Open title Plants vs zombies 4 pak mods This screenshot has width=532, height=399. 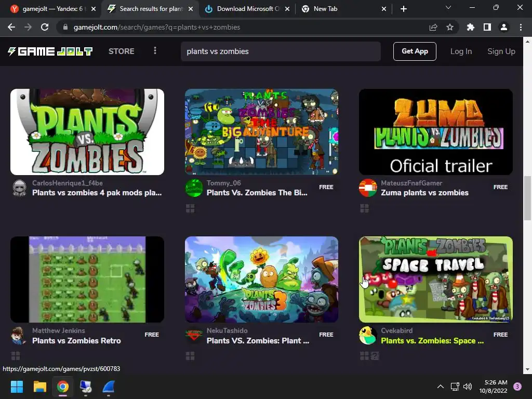click(97, 193)
